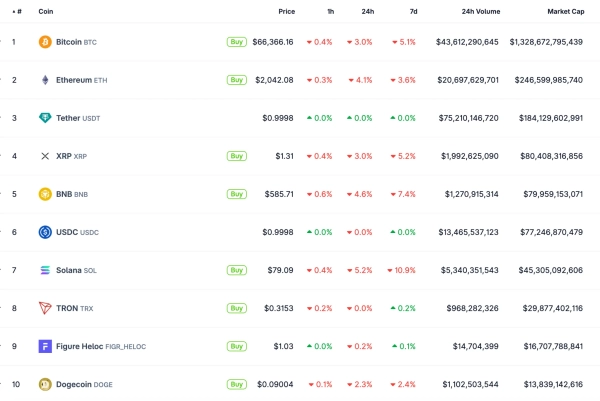Image resolution: width=600 pixels, height=401 pixels.
Task: Click the Figure Heloc icon
Action: [x=44, y=346]
